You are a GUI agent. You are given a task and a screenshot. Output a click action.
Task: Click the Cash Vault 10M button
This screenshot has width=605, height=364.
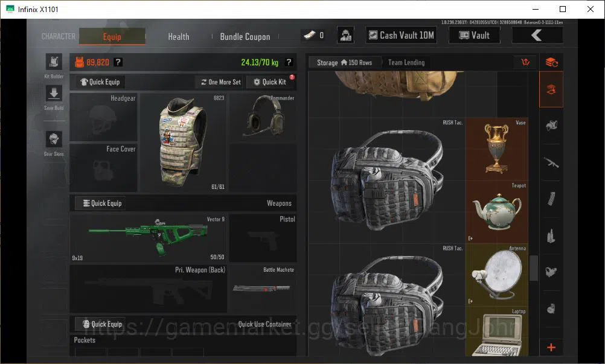[x=402, y=35]
